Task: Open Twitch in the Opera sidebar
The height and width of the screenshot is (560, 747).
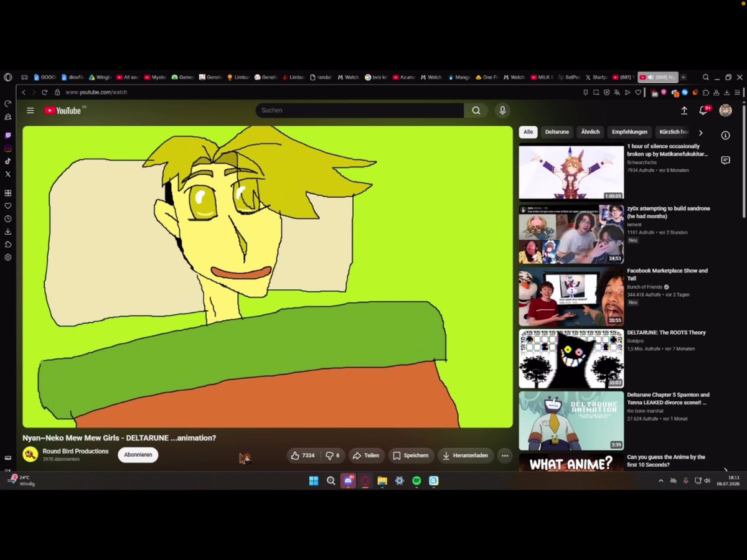Action: pos(8,135)
